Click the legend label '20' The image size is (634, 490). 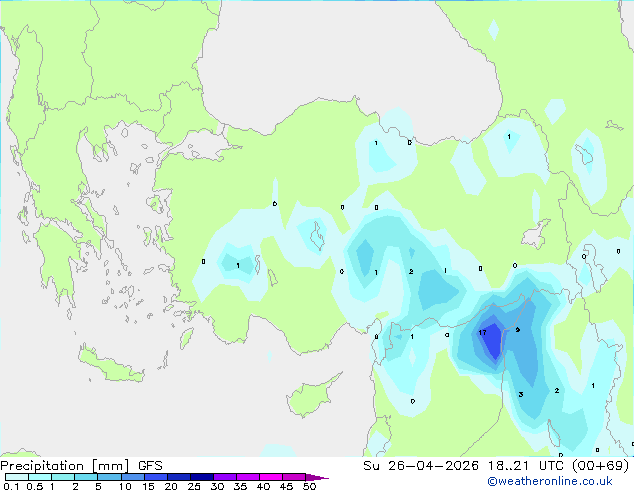click(171, 486)
